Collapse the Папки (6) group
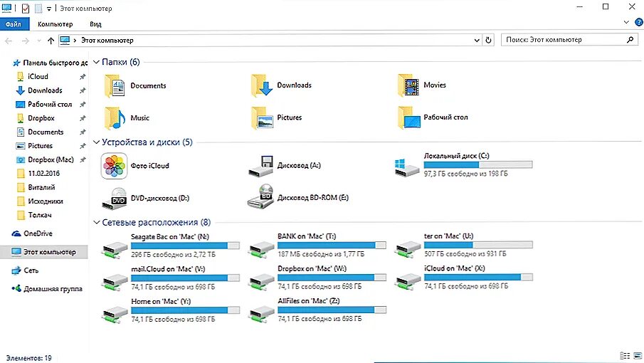644x363 pixels. click(x=96, y=62)
